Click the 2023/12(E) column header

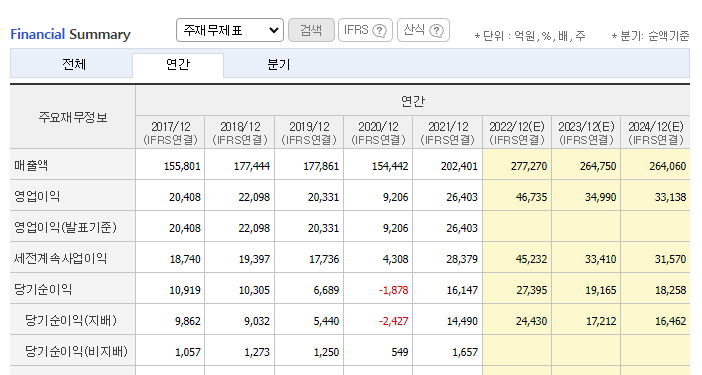click(x=586, y=132)
